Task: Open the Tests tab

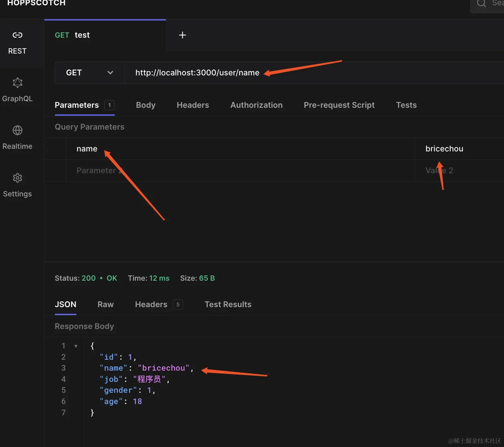Action: pyautogui.click(x=406, y=105)
